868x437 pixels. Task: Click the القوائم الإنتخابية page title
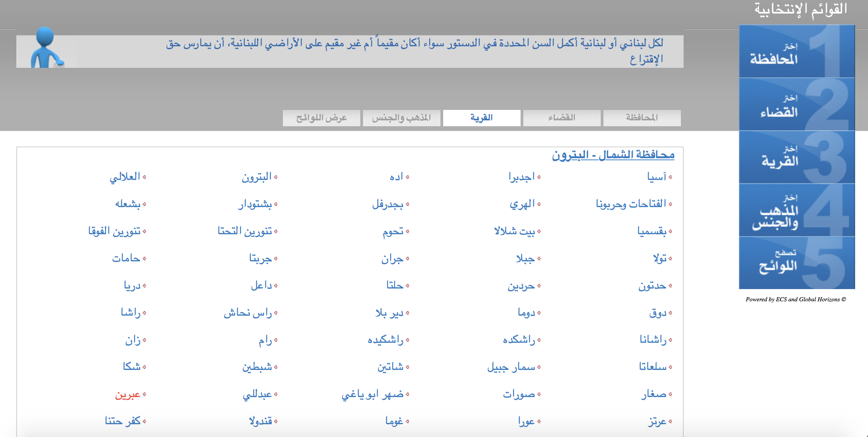[x=800, y=9]
